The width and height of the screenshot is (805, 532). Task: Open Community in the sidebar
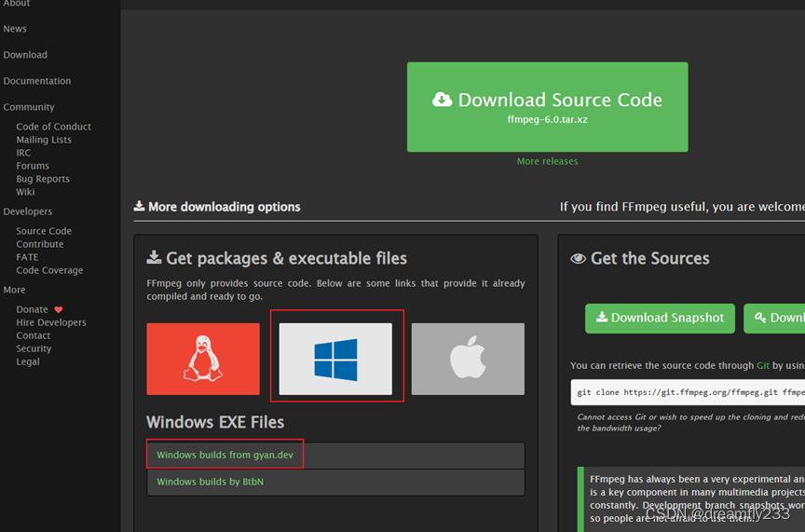(29, 107)
